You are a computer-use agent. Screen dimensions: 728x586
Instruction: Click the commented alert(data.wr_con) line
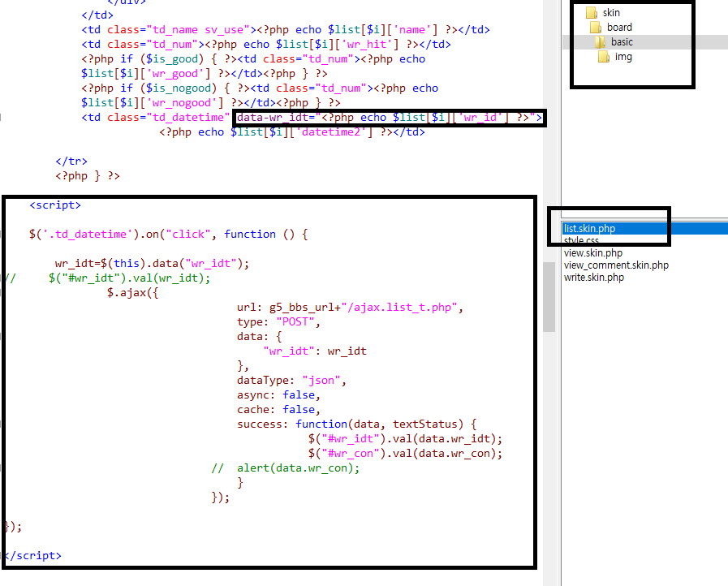click(x=297, y=468)
